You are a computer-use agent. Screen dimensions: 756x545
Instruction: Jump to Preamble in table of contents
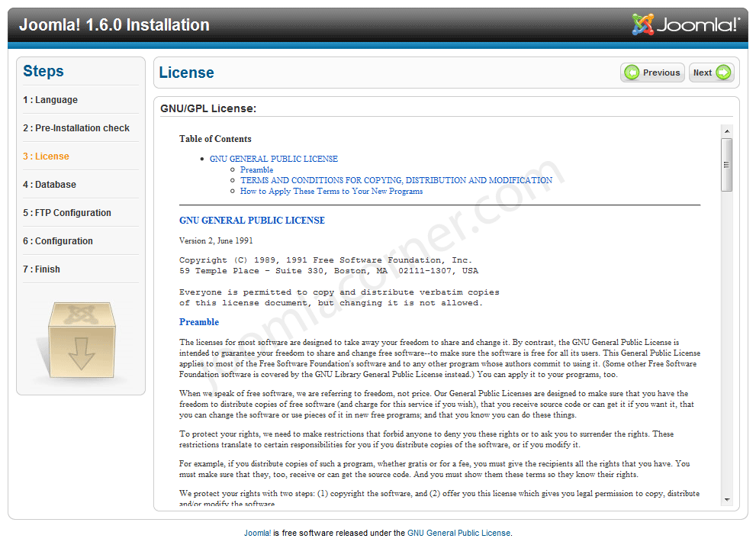click(x=256, y=169)
